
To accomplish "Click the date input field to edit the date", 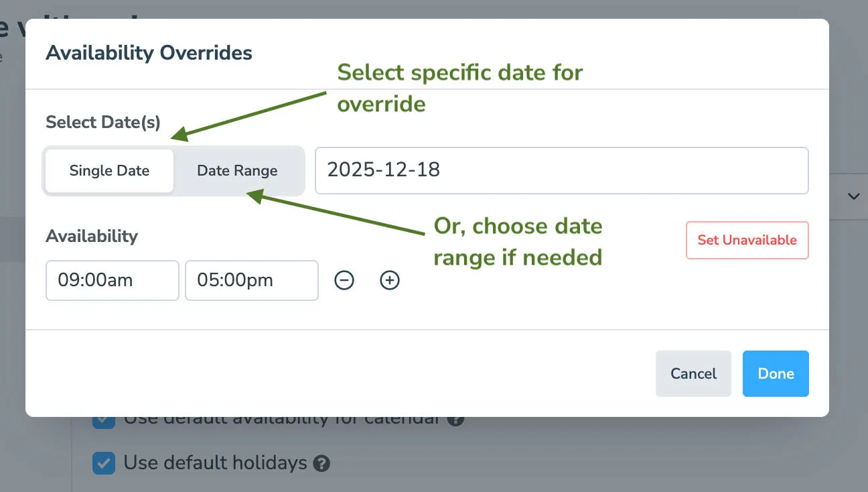I will click(561, 170).
